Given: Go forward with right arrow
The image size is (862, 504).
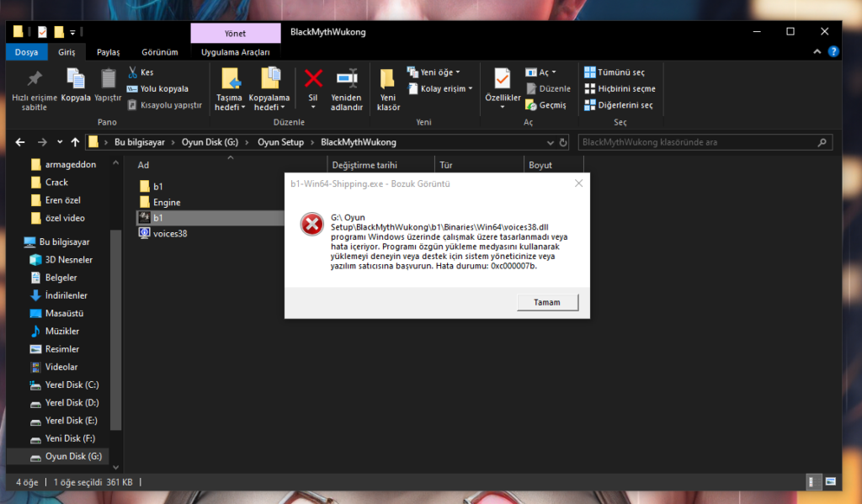Looking at the screenshot, I should 42,142.
